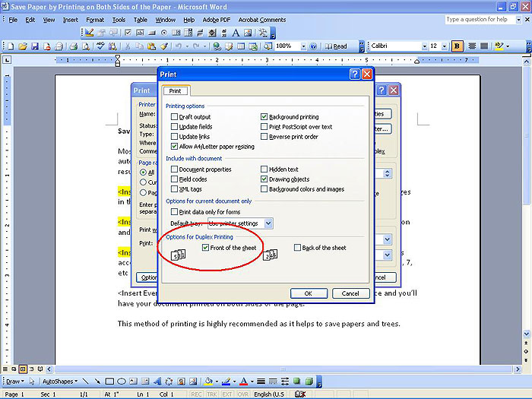Select the Line drawing tool

pos(85,382)
